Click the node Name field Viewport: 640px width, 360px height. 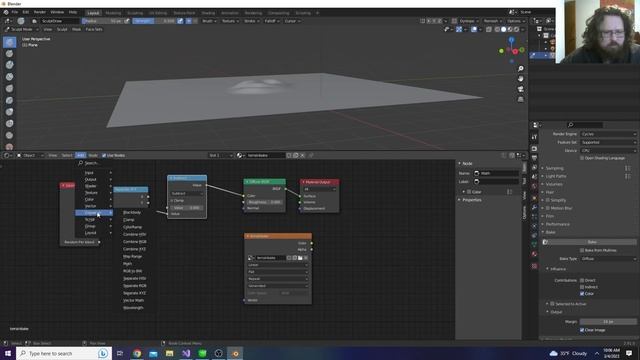[x=496, y=173]
